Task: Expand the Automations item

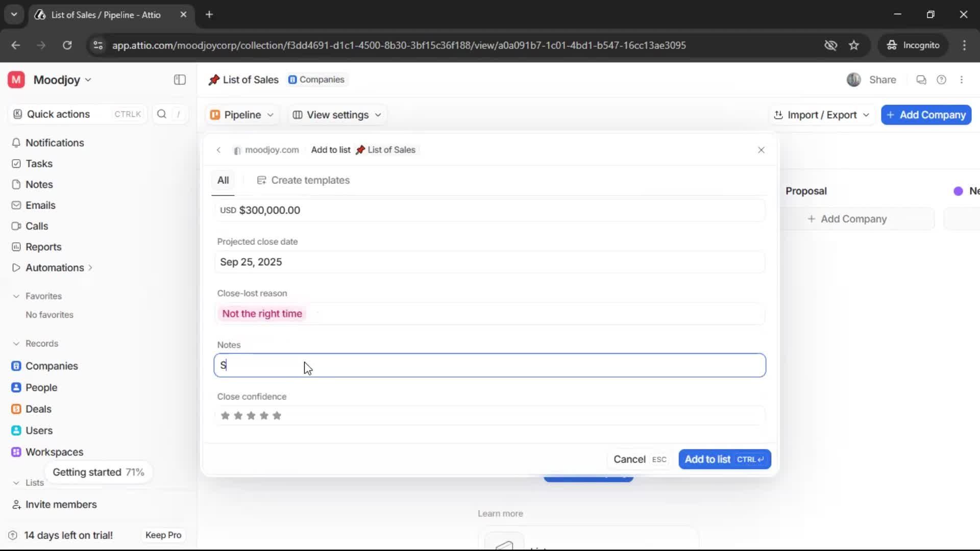Action: pos(91,267)
